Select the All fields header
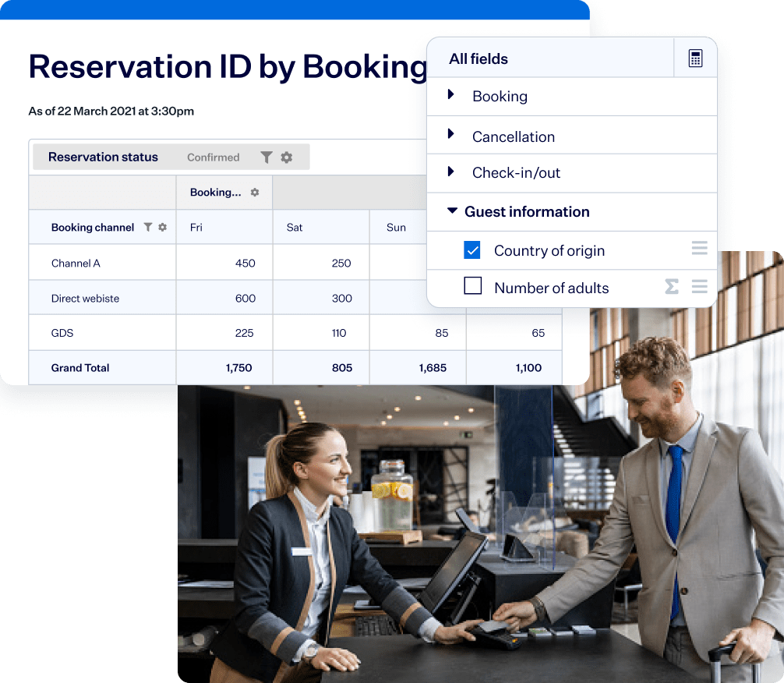 479,58
